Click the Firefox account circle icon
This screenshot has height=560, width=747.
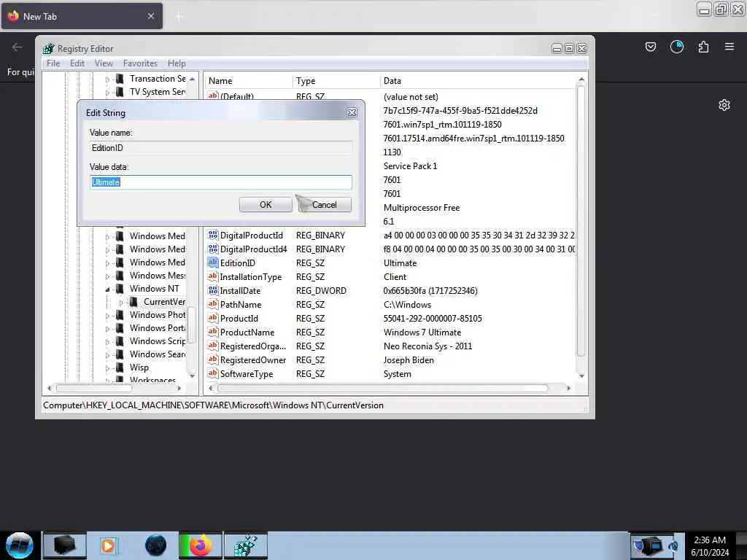pos(676,46)
